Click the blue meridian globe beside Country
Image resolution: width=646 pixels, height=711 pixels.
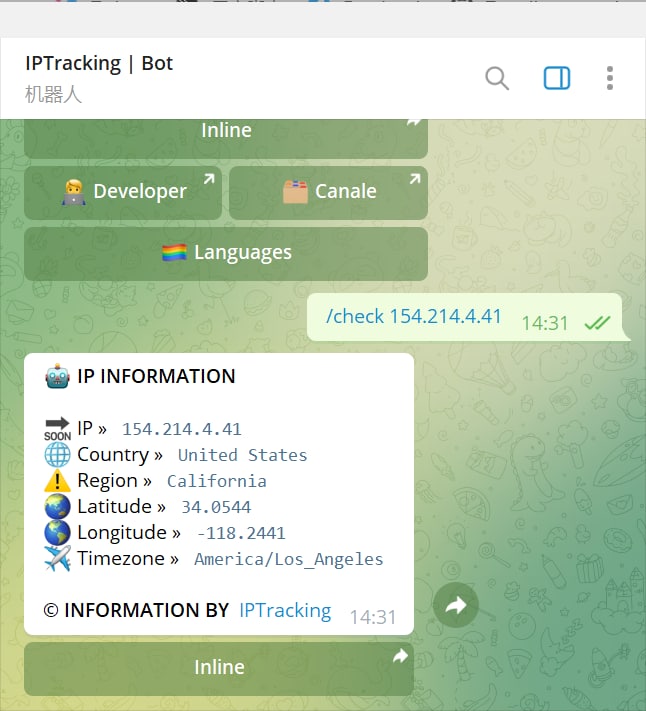click(x=58, y=454)
